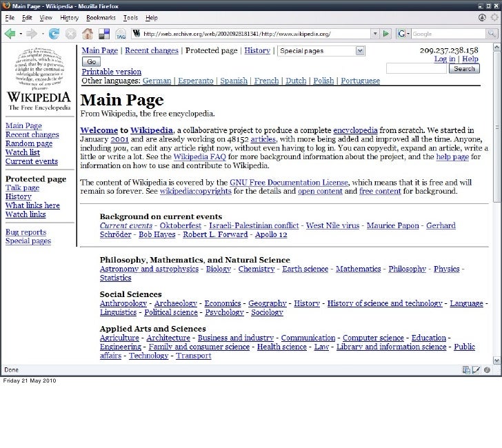Click the Go button under navigation links
This screenshot has height=448, width=502.
(x=91, y=62)
